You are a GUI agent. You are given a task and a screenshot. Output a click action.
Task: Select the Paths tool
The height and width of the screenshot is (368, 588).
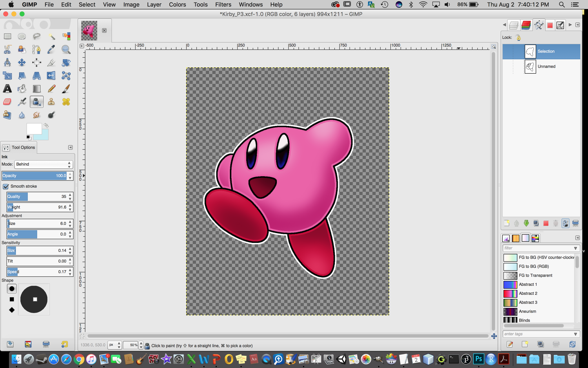(37, 49)
